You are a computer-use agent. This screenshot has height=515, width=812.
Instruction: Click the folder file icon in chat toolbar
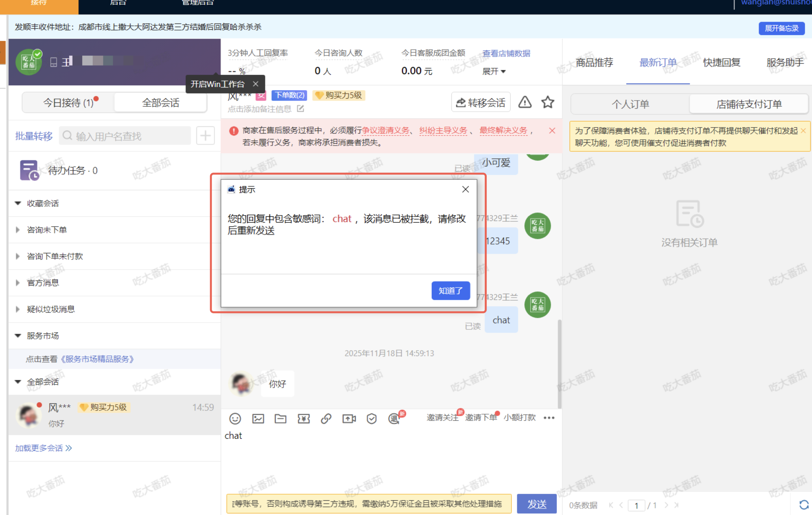281,419
